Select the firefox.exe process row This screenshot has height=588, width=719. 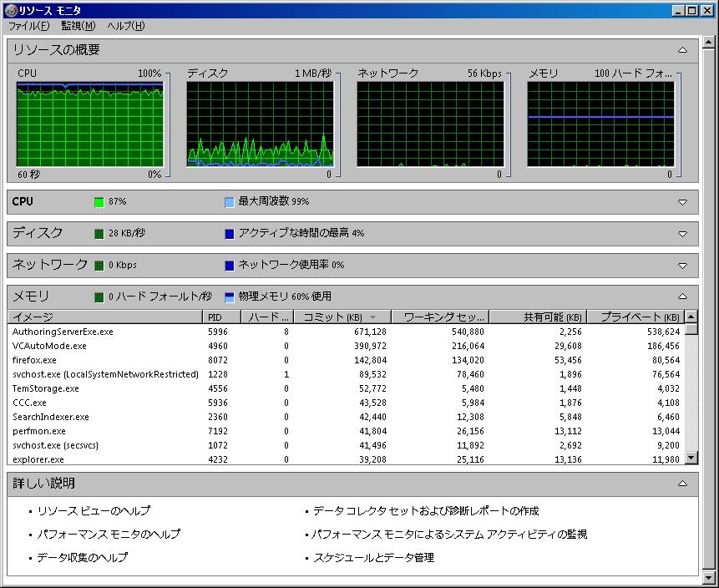347,360
